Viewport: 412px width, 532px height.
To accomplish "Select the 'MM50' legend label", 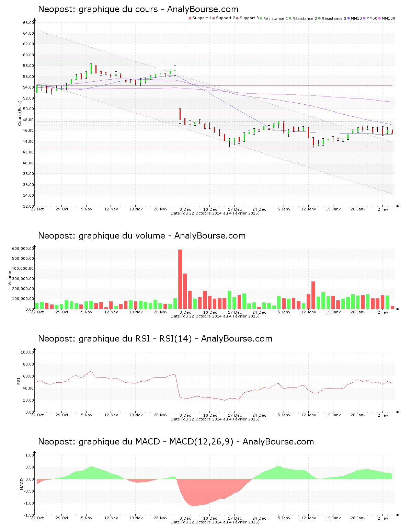I will tap(372, 18).
